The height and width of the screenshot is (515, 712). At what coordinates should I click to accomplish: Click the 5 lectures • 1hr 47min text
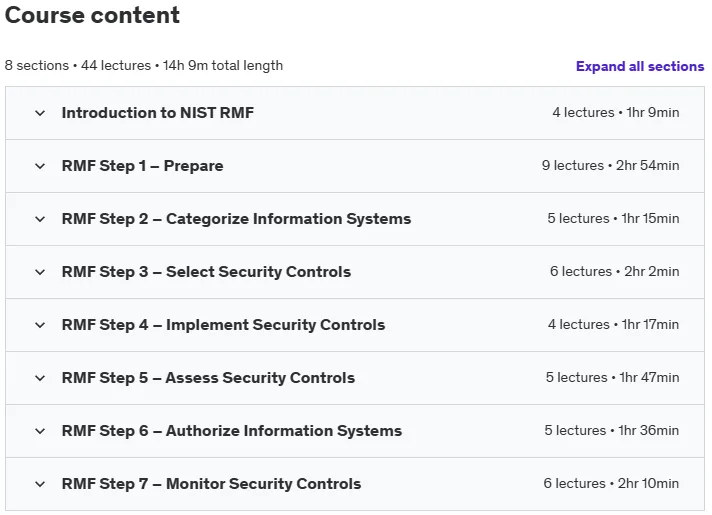[x=613, y=377]
